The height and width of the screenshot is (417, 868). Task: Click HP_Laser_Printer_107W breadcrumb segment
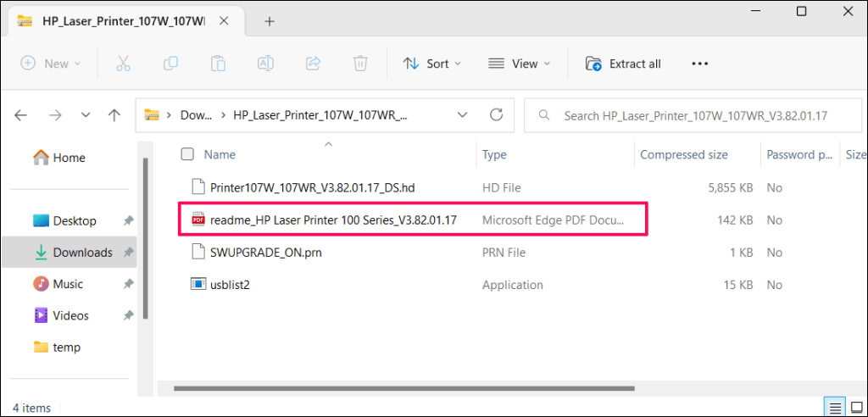pyautogui.click(x=320, y=115)
